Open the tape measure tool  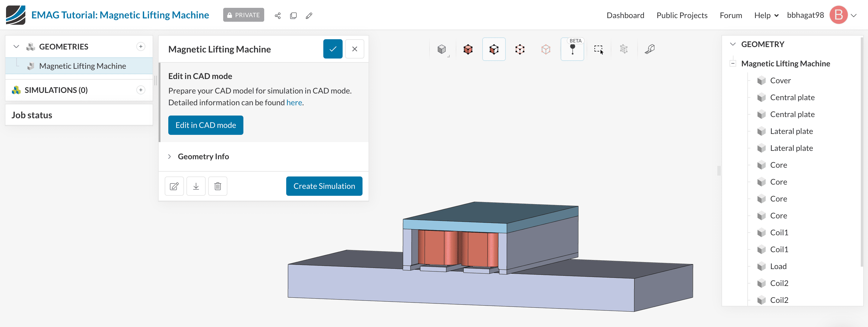(650, 49)
